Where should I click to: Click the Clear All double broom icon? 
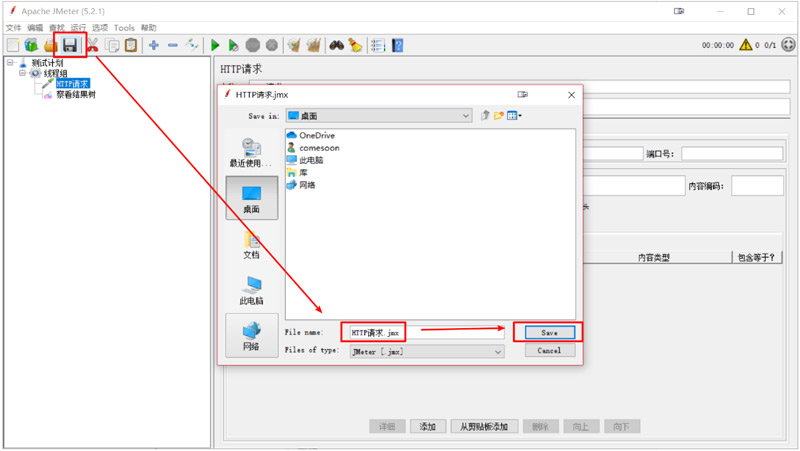tap(313, 45)
